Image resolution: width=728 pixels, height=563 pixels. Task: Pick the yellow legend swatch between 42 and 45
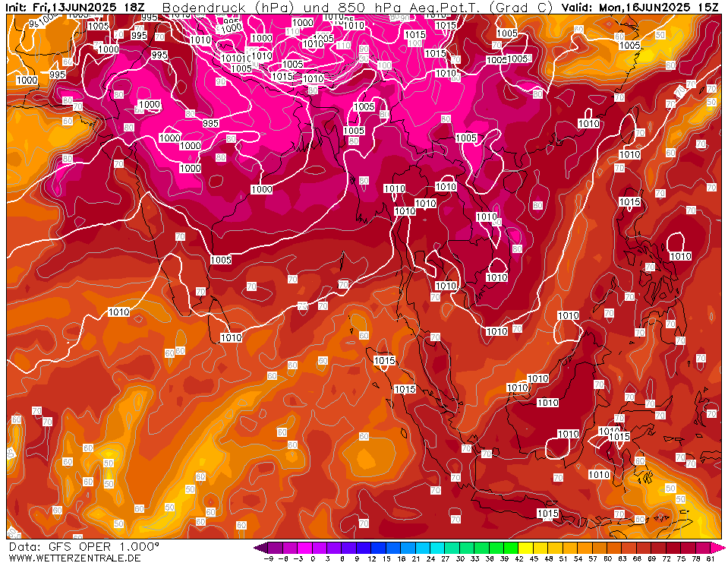coord(526,547)
